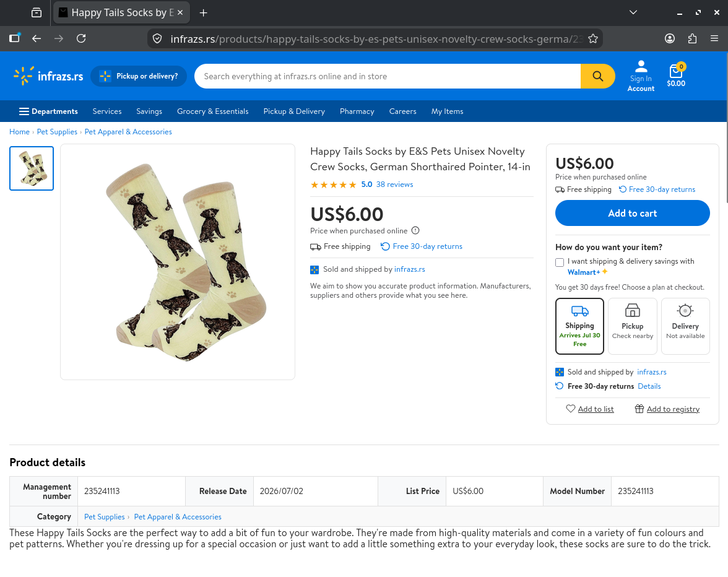The height and width of the screenshot is (577, 728).
Task: Click the yellow search magnifier button
Action: point(597,76)
